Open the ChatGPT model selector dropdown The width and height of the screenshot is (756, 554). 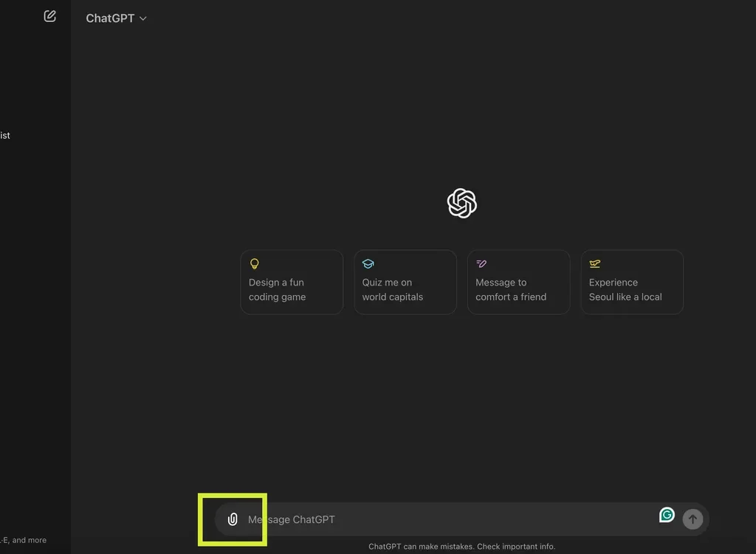[x=116, y=18]
